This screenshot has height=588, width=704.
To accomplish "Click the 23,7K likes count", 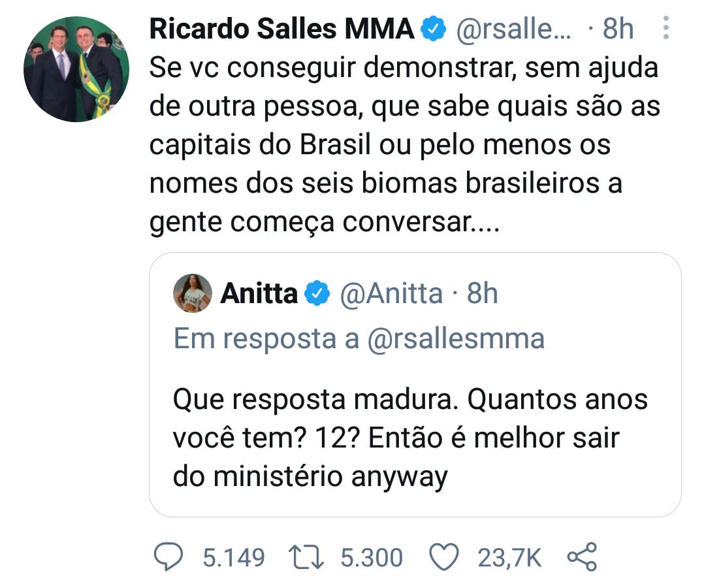I will pyautogui.click(x=509, y=558).
